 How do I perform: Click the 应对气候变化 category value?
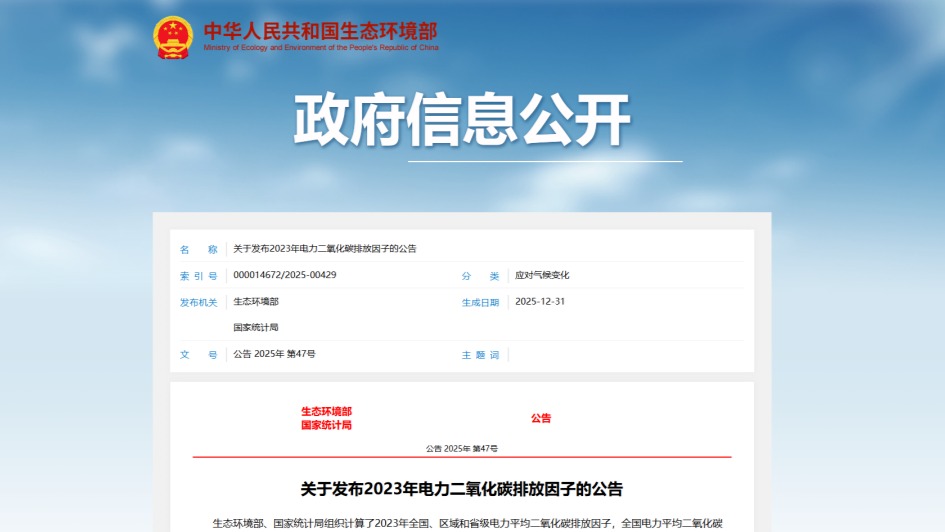click(541, 275)
